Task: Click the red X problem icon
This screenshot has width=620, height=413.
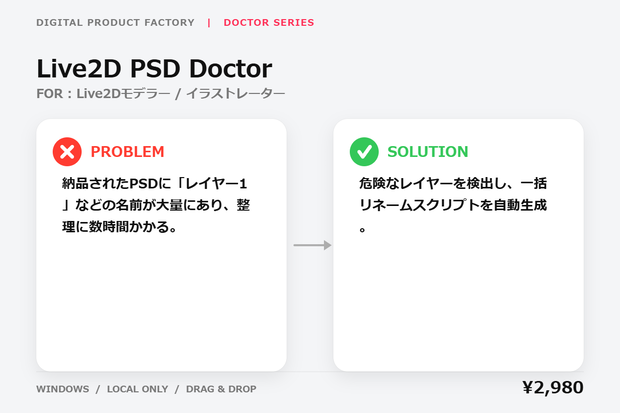Action: point(67,152)
